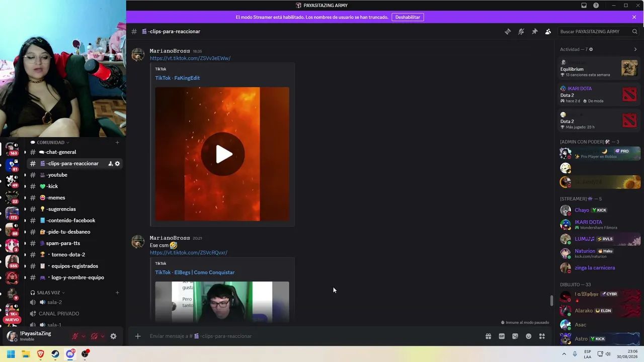Open the Apps launcher icon in message bar
644x362 pixels.
coord(542,336)
